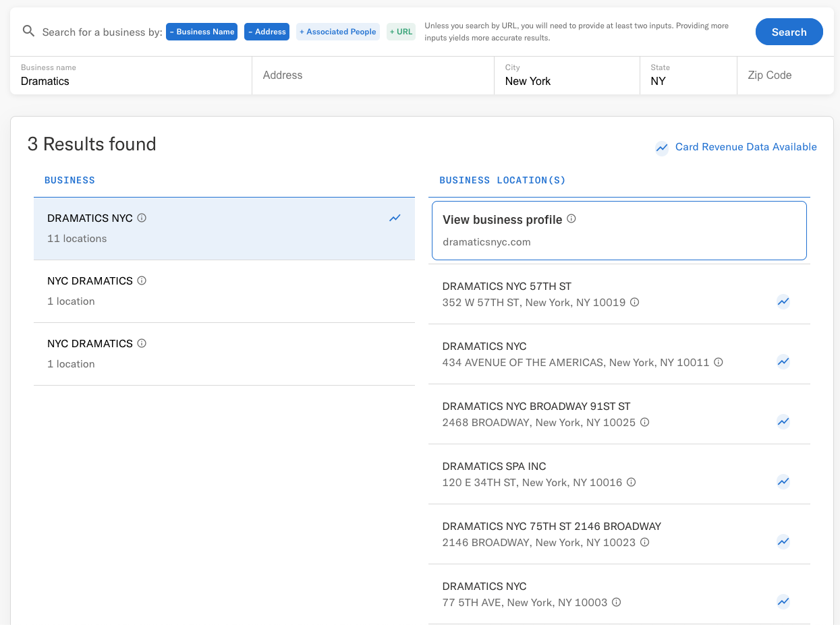
Task: Click the magnifying glass search icon
Action: [28, 31]
